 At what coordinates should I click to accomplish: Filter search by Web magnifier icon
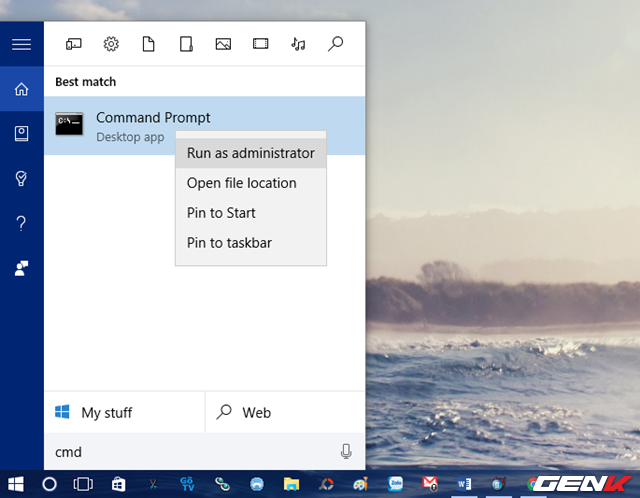pyautogui.click(x=336, y=44)
